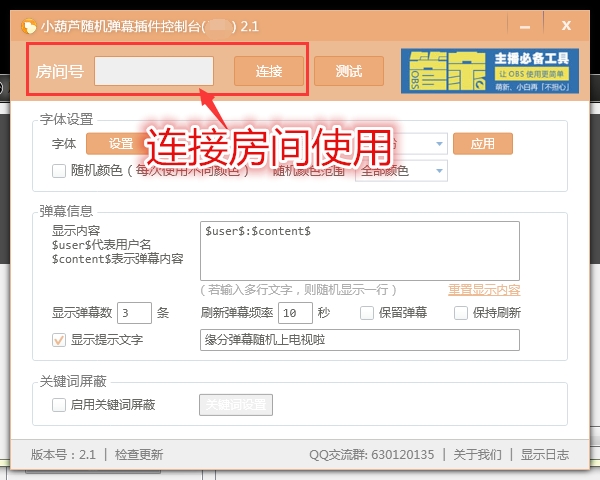Click the 版本号：2.1 text
The image size is (600, 480).
coord(63,455)
